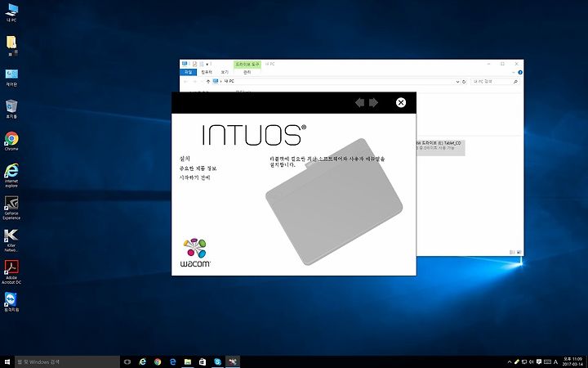Viewport: 588px width, 368px height.
Task: Open the Chrome desktop shortcut
Action: coord(11,141)
